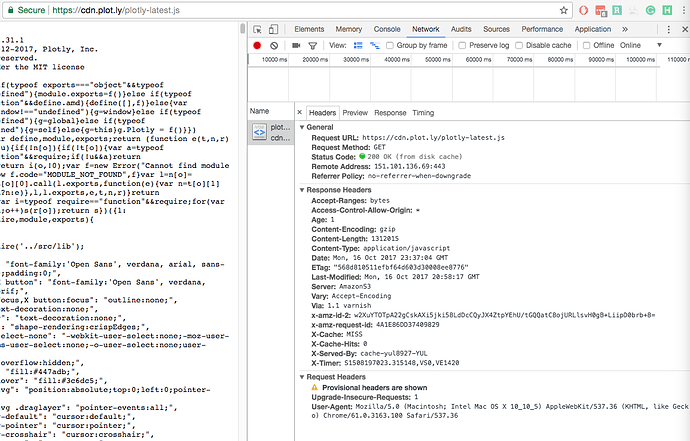Screen dimensions: 690x441
Task: Open DevTools customize menu
Action: click(668, 29)
